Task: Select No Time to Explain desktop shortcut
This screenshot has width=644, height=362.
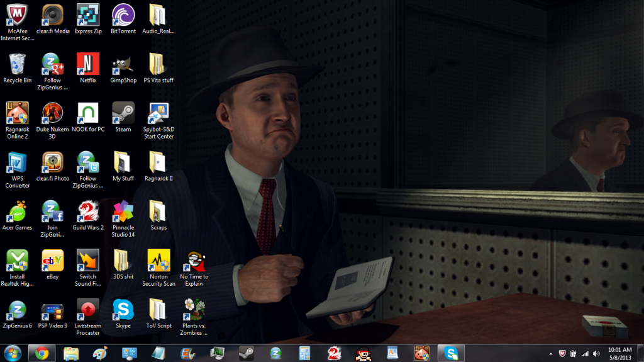Action: [194, 268]
